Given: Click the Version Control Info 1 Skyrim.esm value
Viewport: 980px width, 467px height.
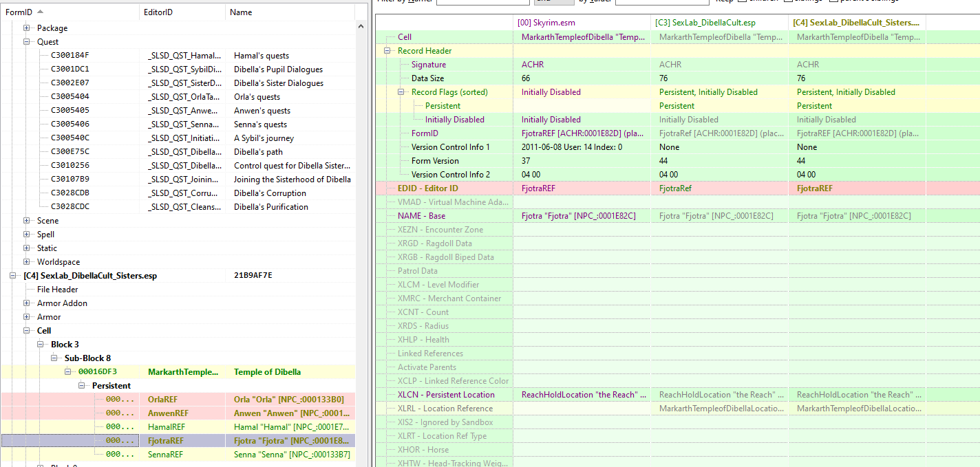Looking at the screenshot, I should point(572,147).
